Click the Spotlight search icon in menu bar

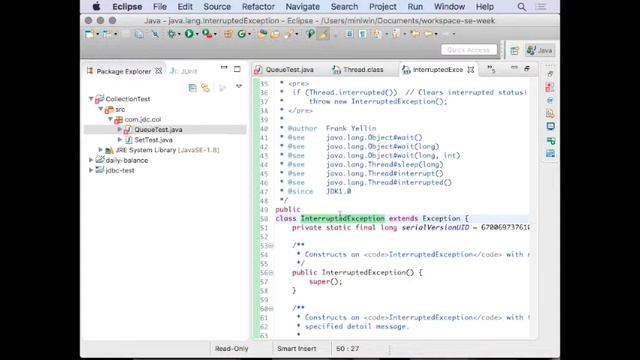[522, 7]
